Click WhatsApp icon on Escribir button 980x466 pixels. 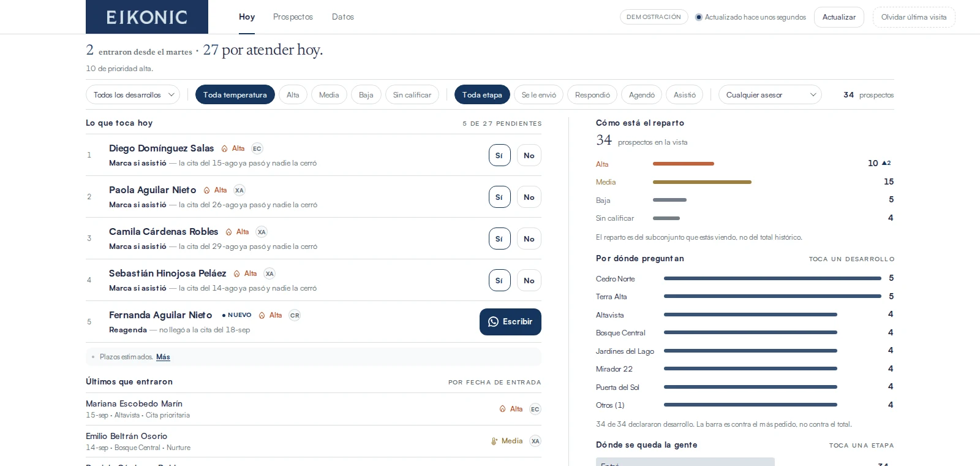(x=493, y=322)
